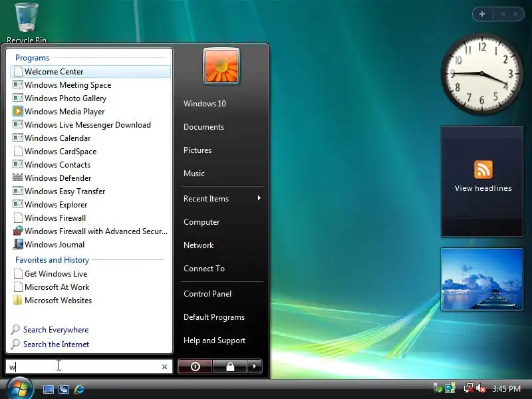Open Get Windows Live favorite
Viewport: 532px width, 399px height.
[90, 274]
